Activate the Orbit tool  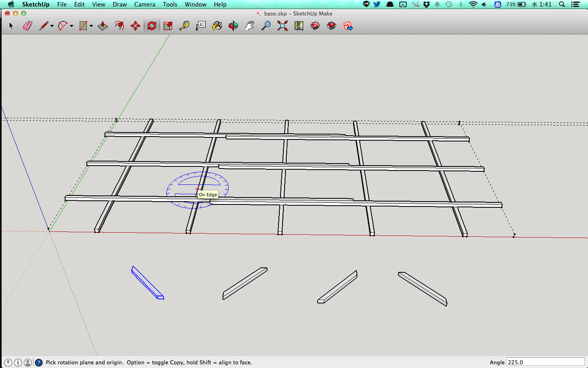pos(233,26)
